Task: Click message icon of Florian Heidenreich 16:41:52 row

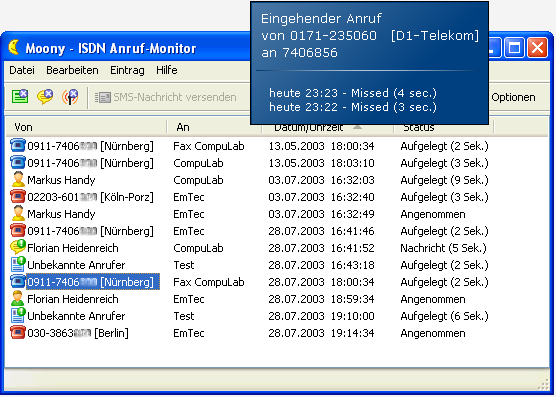Action: 18,247
